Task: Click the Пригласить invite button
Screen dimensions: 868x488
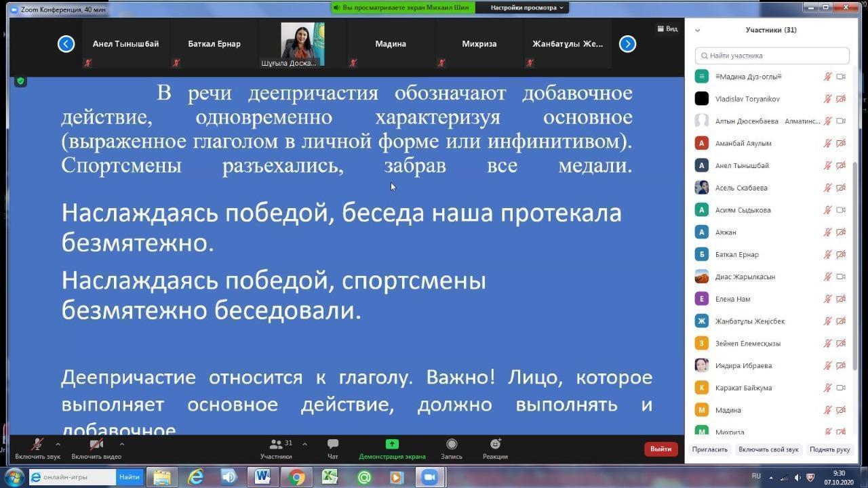Action: point(710,449)
